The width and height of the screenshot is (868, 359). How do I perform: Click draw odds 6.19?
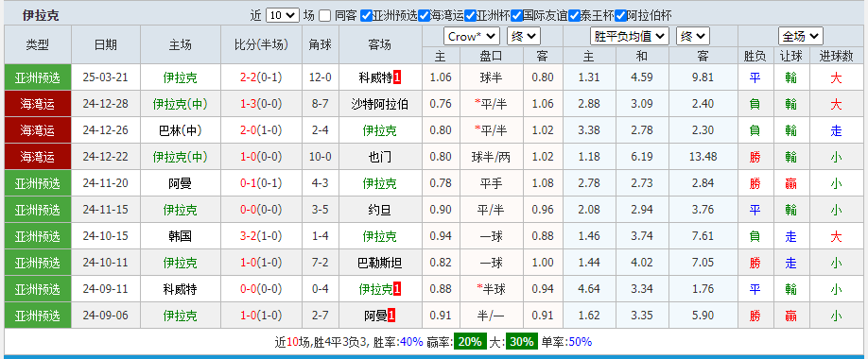click(x=642, y=157)
